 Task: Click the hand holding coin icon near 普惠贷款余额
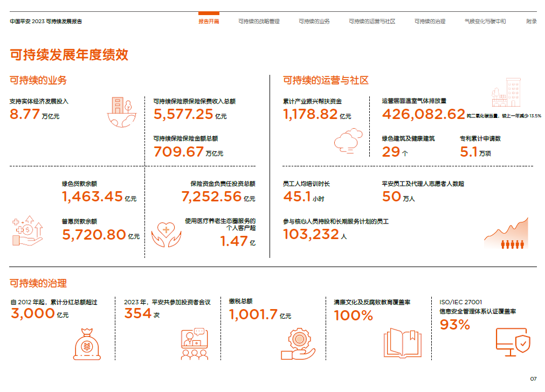point(26,232)
